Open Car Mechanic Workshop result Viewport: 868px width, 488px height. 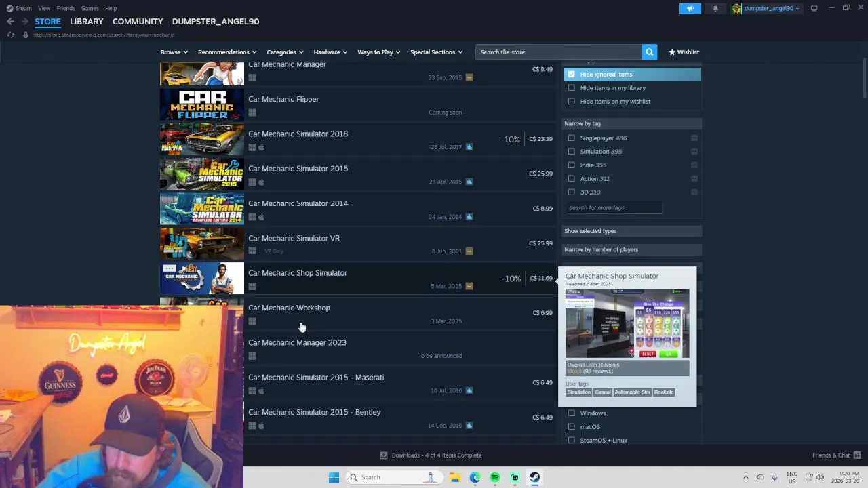point(357,313)
